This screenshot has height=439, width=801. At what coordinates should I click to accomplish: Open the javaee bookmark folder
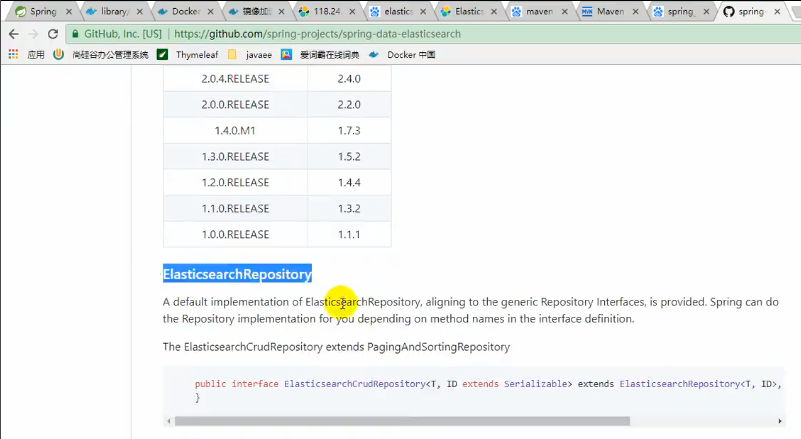point(250,54)
